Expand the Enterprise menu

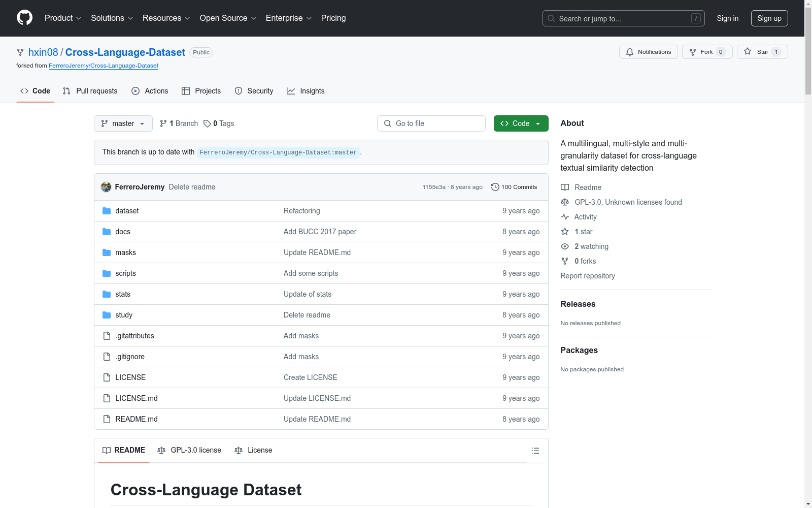pyautogui.click(x=289, y=18)
